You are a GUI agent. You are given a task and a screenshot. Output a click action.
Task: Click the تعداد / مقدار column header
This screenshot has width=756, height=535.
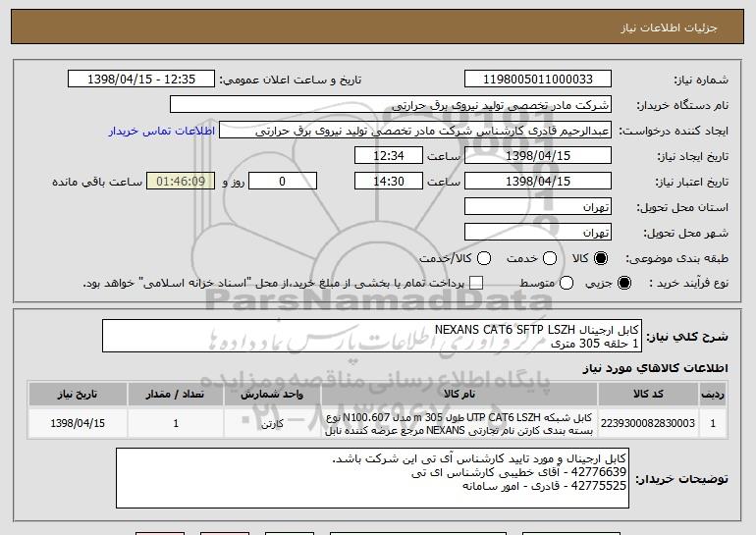click(176, 395)
